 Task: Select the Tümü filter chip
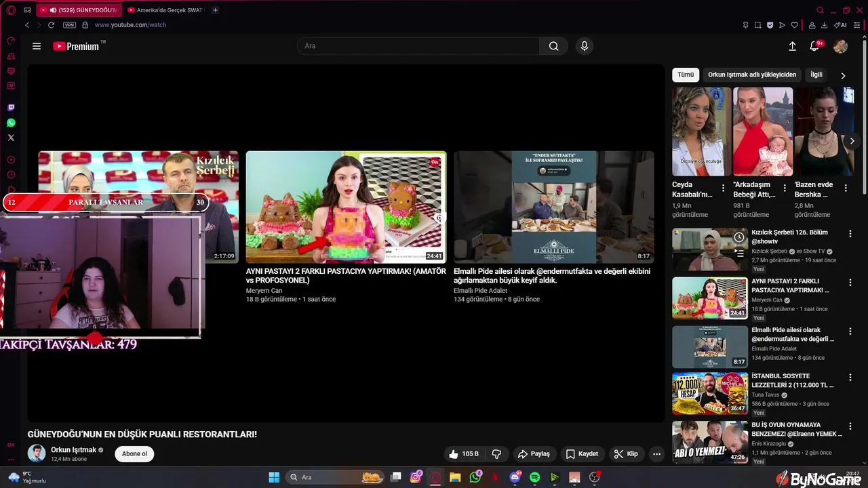[x=686, y=75]
